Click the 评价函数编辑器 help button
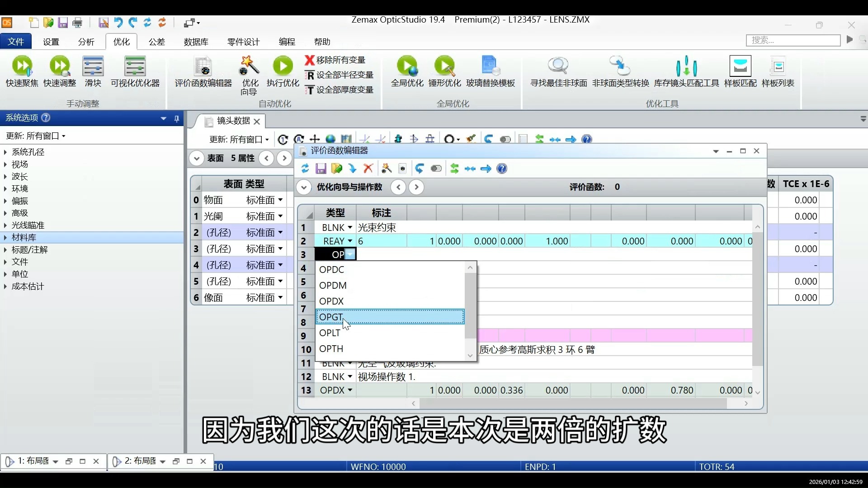868x488 pixels. click(502, 169)
